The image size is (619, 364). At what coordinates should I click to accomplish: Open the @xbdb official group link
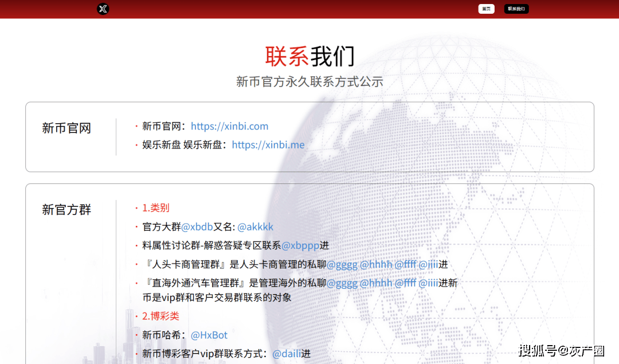pyautogui.click(x=197, y=226)
